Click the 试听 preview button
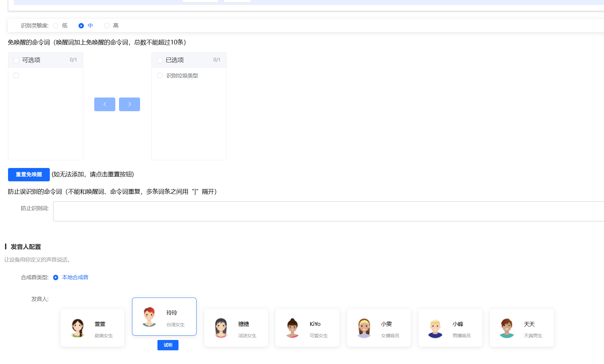The image size is (604, 364). (168, 345)
